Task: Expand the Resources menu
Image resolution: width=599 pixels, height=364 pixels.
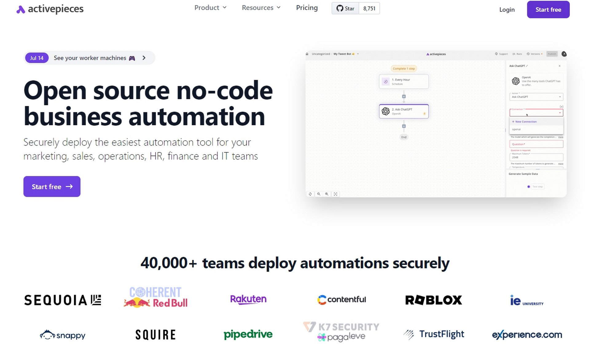Action: click(x=261, y=8)
